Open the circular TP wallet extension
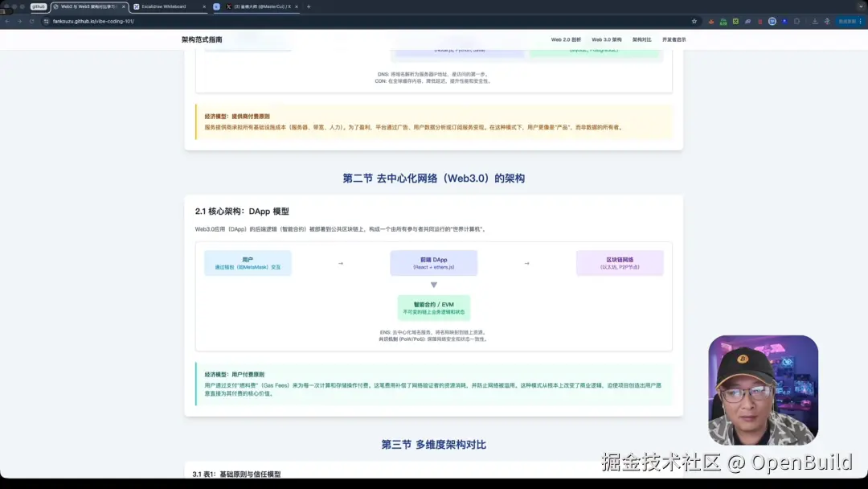868x489 pixels. click(x=772, y=21)
